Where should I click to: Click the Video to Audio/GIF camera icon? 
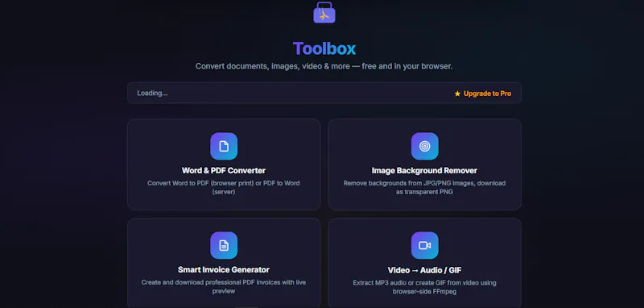point(425,245)
